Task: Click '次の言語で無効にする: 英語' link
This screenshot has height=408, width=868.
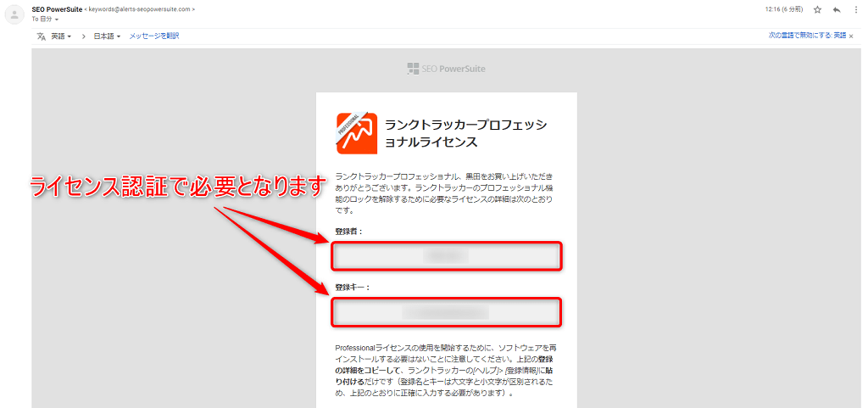Action: click(x=807, y=36)
